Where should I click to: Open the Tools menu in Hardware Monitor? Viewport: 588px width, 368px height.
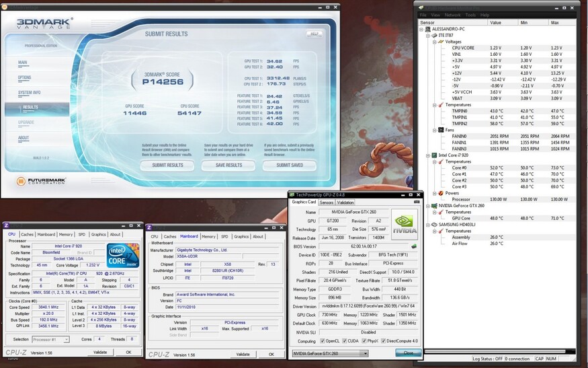pos(470,15)
